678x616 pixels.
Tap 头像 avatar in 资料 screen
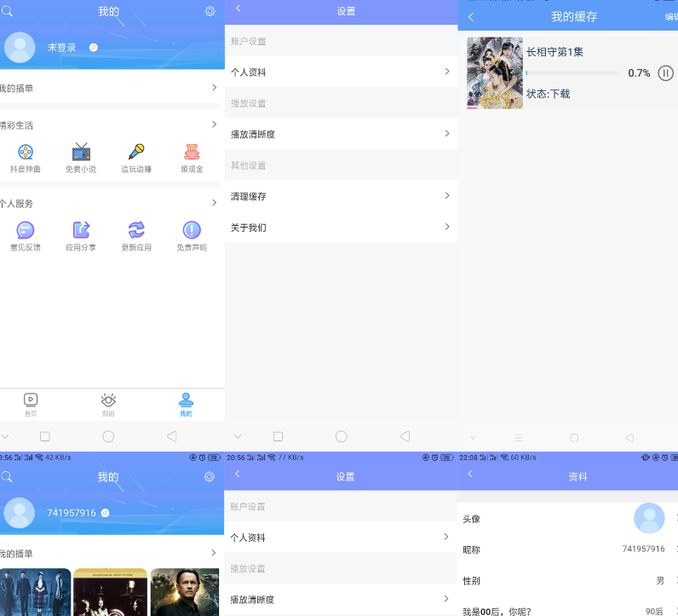(649, 518)
